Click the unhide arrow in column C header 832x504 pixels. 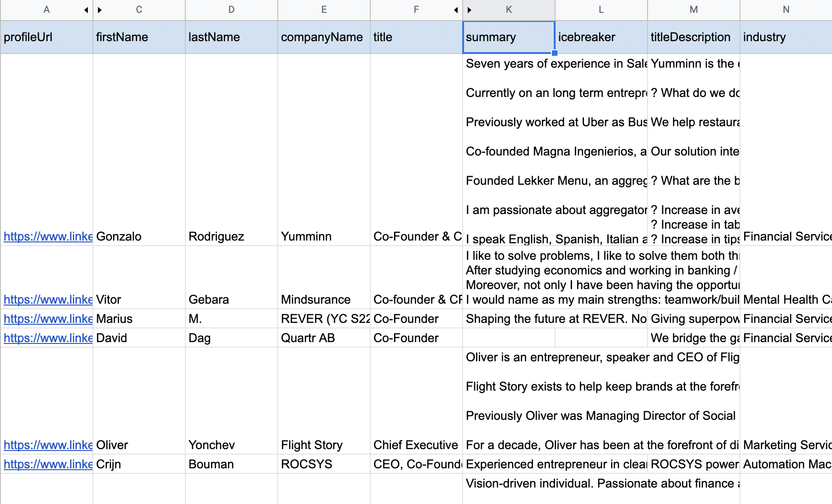(100, 10)
